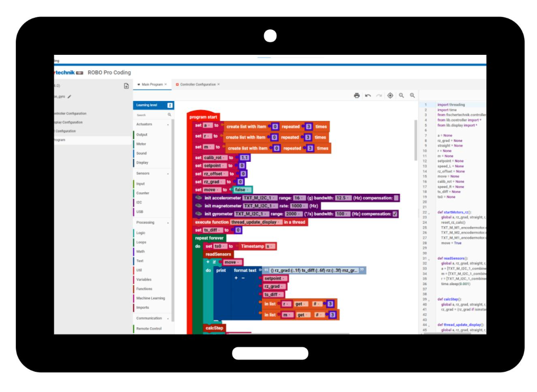This screenshot has width=537, height=392.
Task: Click the new file icon in sidebar
Action: click(x=126, y=86)
